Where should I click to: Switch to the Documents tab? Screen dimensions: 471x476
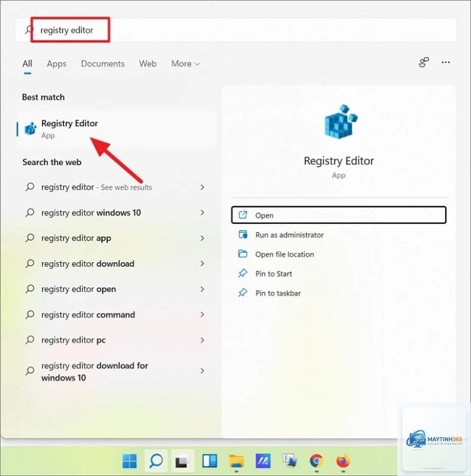click(103, 64)
